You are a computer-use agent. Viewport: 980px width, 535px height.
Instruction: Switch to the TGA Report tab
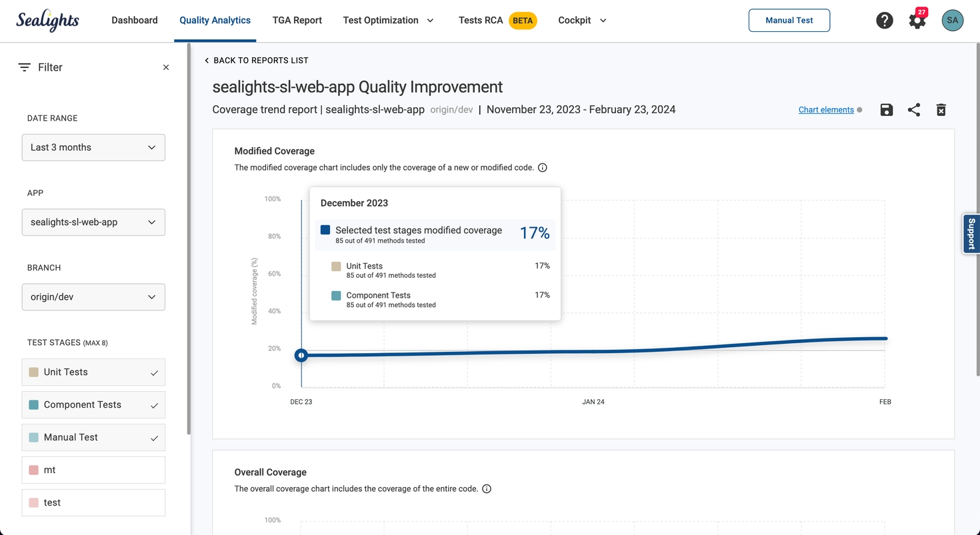297,21
